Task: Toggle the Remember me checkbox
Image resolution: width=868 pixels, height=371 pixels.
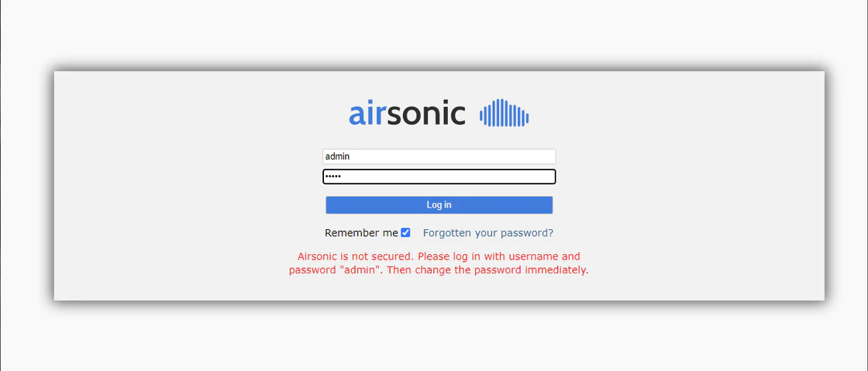Action: (x=405, y=232)
